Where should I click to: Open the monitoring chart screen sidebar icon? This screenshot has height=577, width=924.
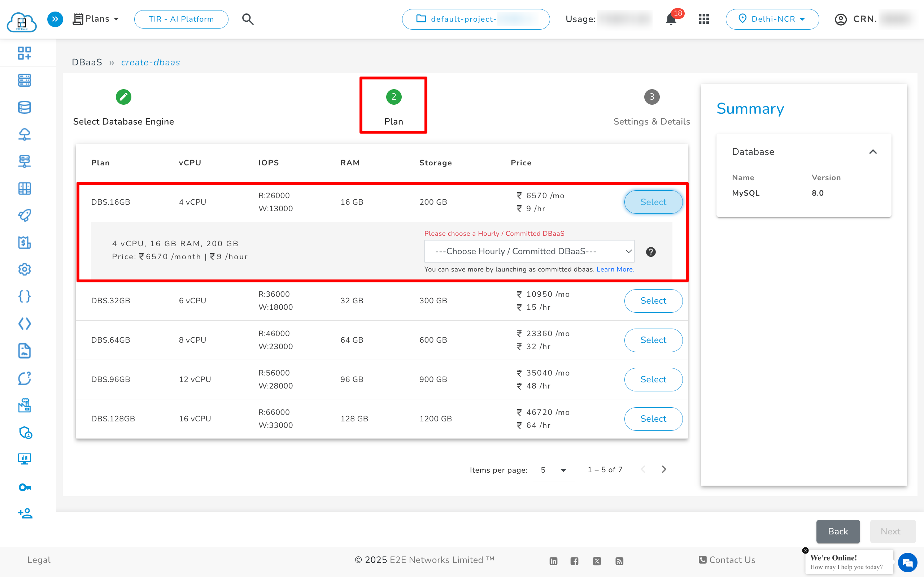point(25,459)
